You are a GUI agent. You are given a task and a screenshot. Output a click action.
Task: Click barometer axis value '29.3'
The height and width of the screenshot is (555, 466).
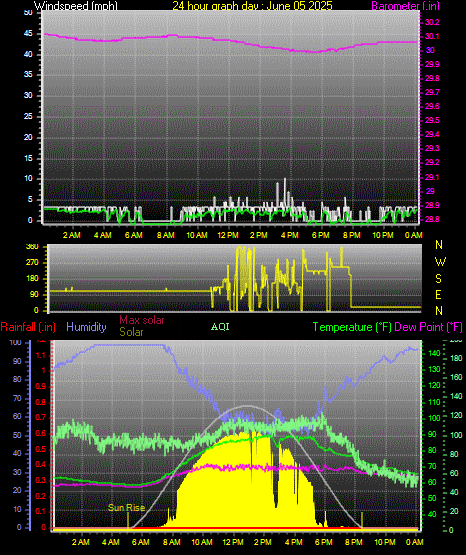pyautogui.click(x=432, y=148)
